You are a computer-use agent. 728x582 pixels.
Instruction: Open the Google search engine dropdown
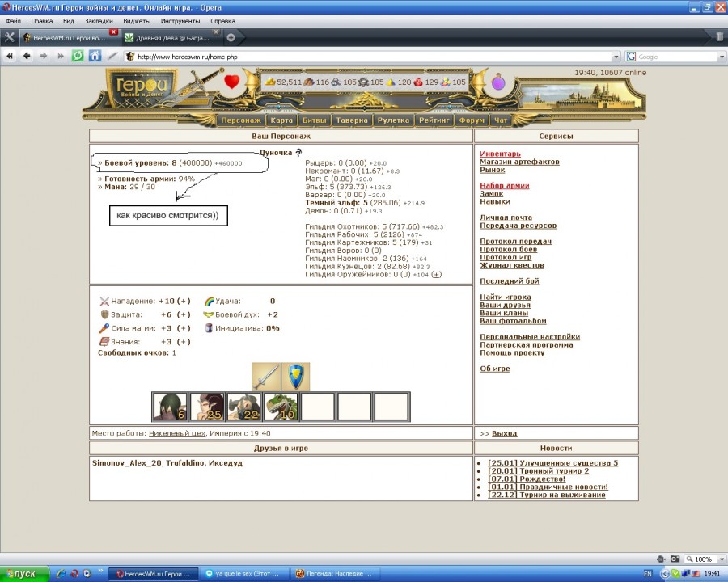pyautogui.click(x=722, y=57)
